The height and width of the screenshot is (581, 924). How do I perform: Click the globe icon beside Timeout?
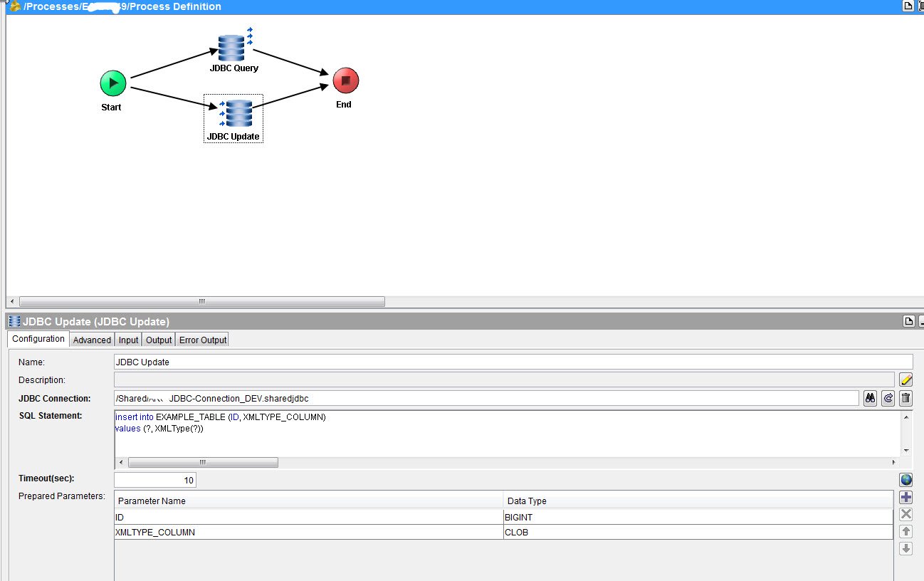coord(905,480)
